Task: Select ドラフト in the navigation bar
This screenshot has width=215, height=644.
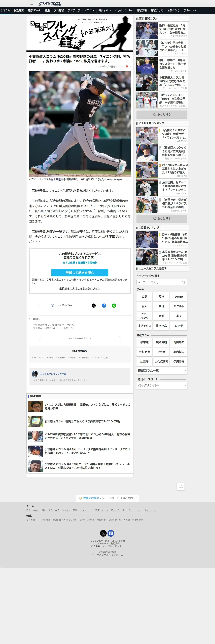Action: click(89, 11)
